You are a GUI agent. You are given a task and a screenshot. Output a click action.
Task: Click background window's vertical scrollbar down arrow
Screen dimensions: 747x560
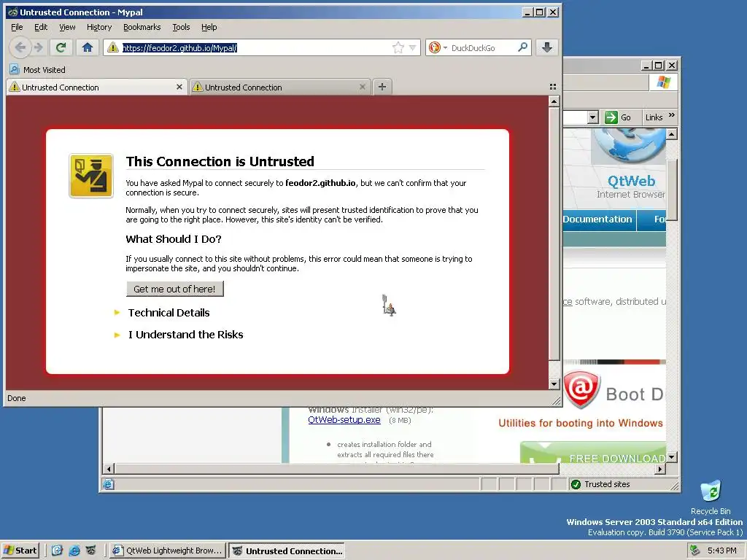click(x=672, y=457)
